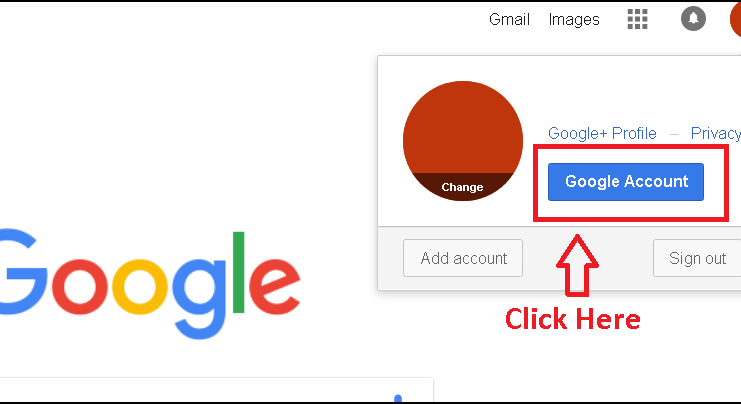741x404 pixels.
Task: Click the account avatar in the top corner
Action: point(735,19)
